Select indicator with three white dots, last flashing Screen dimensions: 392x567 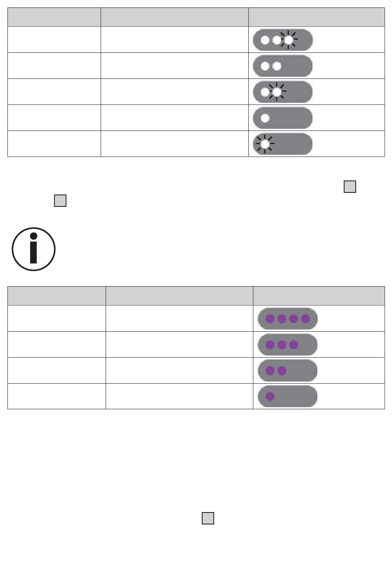(x=283, y=40)
